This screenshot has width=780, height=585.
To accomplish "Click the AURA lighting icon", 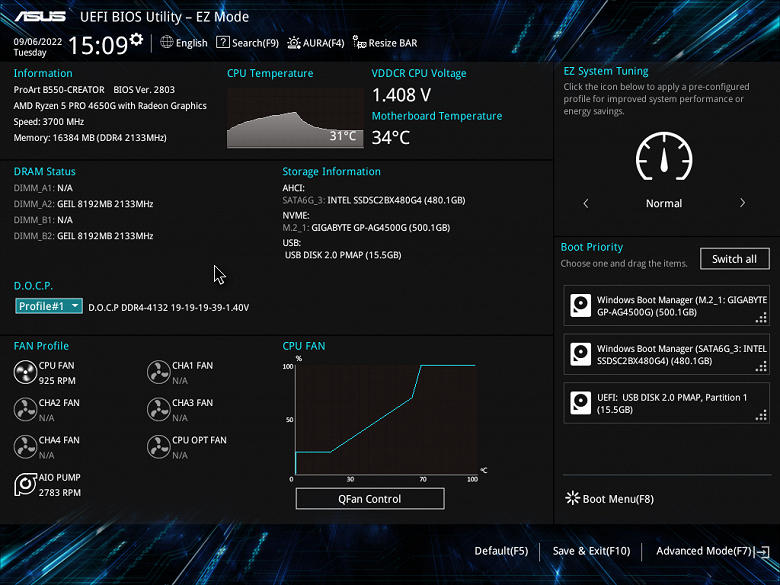I will tap(294, 43).
